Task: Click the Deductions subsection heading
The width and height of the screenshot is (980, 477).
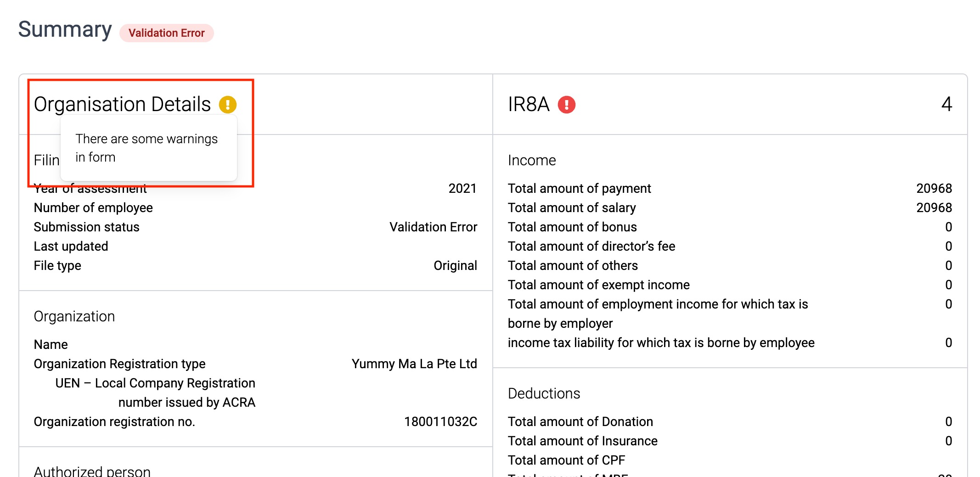Action: [544, 393]
